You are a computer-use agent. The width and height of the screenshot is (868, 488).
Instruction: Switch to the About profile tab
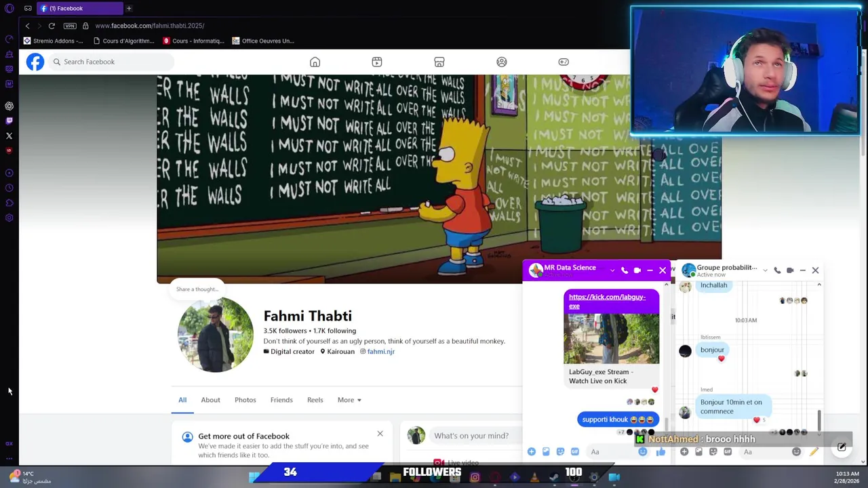coord(210,400)
